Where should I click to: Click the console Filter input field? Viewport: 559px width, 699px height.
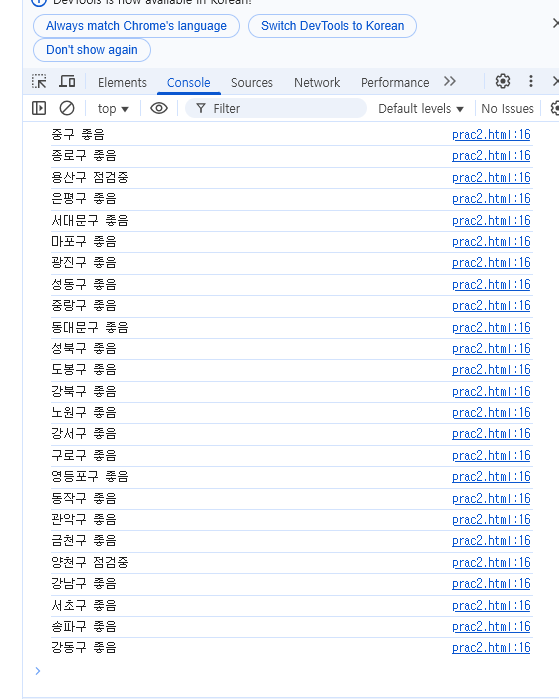click(276, 108)
